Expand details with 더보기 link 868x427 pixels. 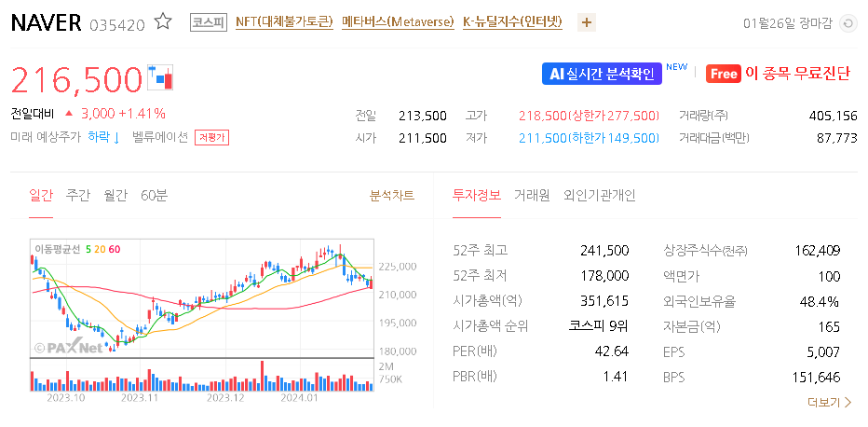(829, 402)
